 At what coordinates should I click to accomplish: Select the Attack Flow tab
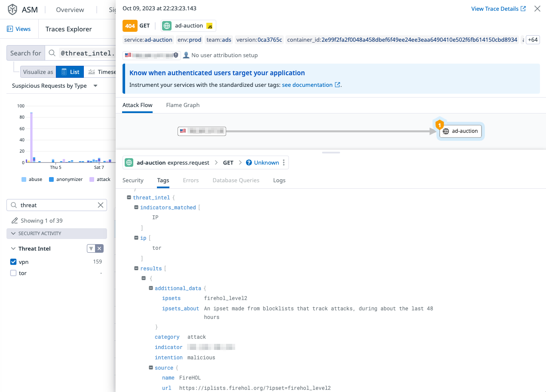(137, 105)
